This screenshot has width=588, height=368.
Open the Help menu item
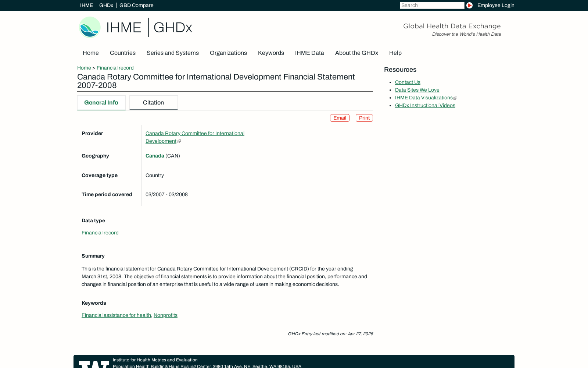395,53
